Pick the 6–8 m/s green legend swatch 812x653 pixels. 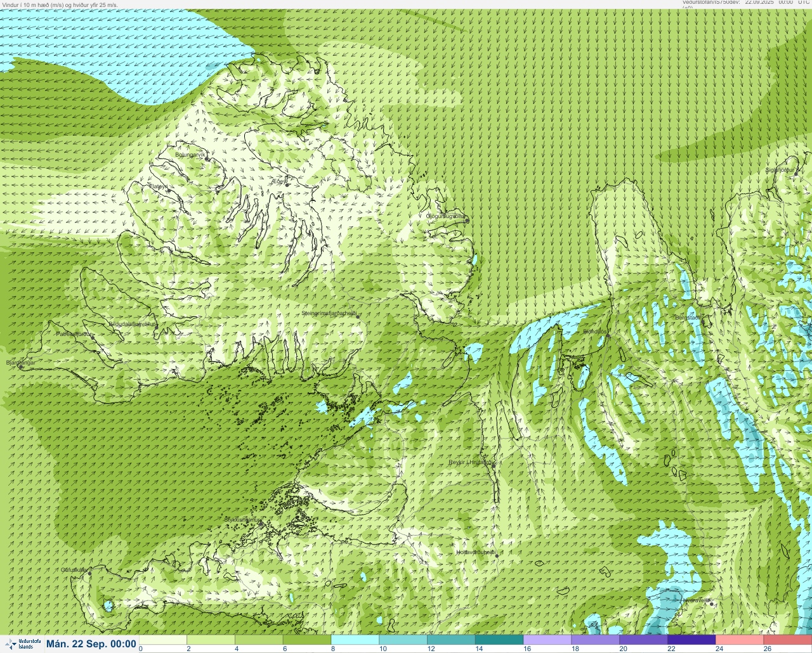coord(307,640)
